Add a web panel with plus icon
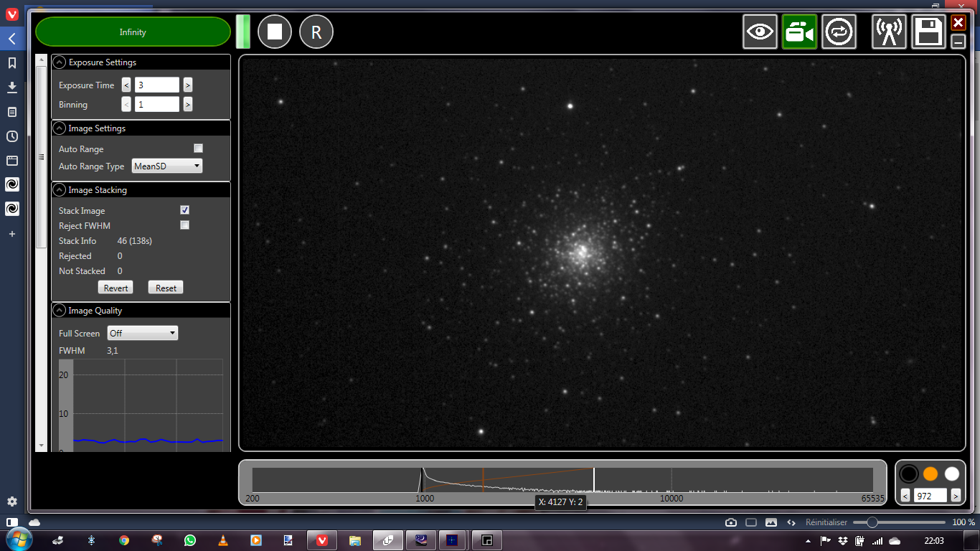 (x=12, y=234)
